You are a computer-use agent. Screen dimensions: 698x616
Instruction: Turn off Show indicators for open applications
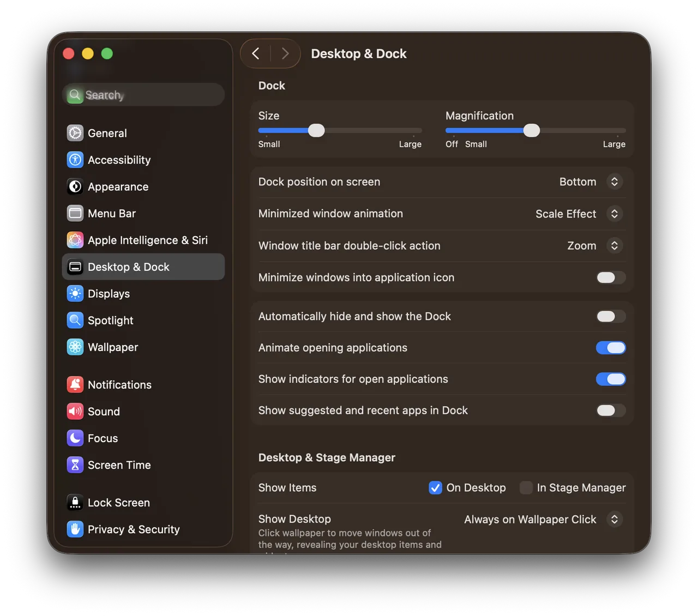(611, 379)
